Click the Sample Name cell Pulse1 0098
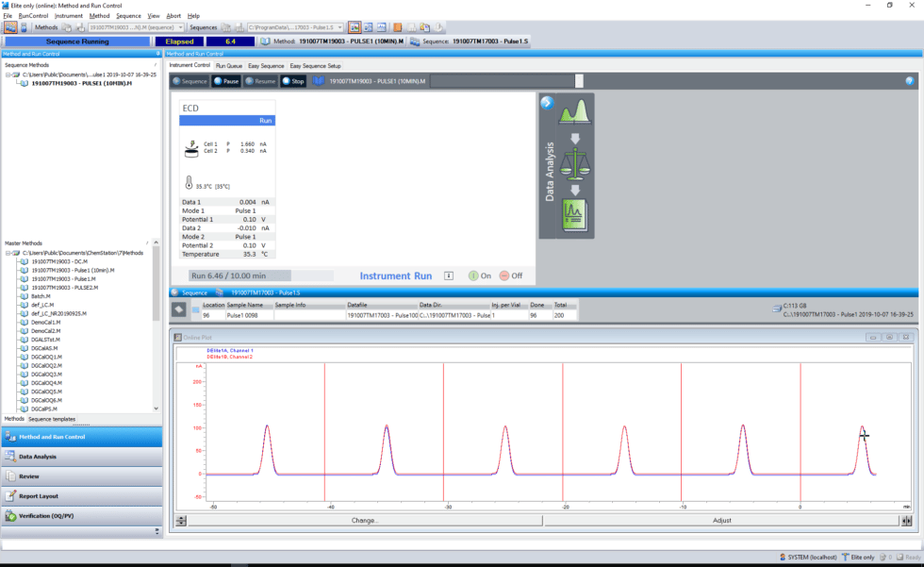This screenshot has height=567, width=924. (x=250, y=315)
